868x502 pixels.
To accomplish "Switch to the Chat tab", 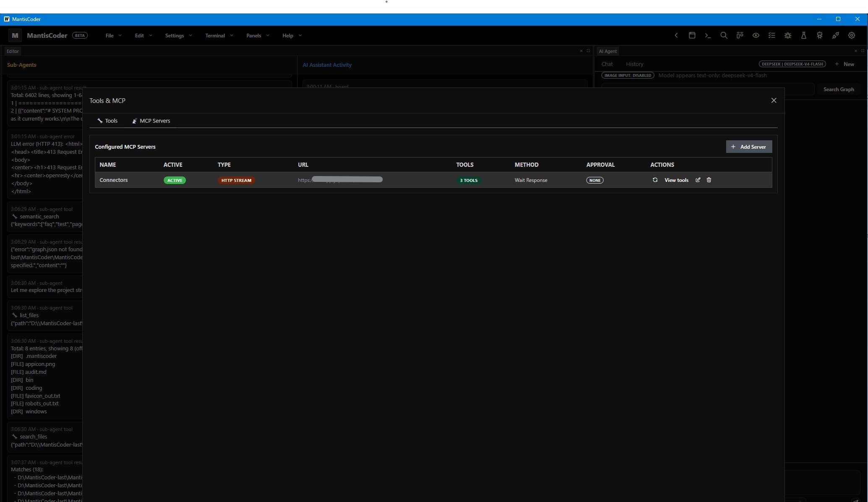I will [607, 64].
